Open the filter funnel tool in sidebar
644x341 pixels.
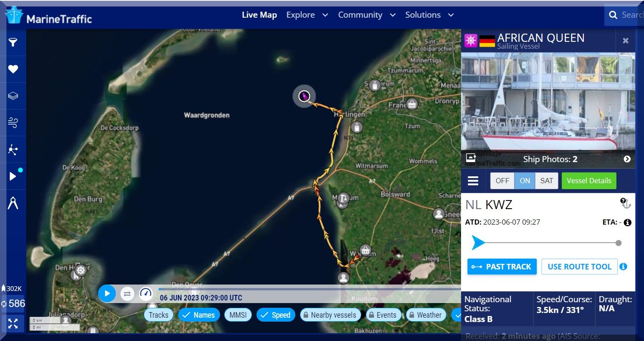point(13,42)
